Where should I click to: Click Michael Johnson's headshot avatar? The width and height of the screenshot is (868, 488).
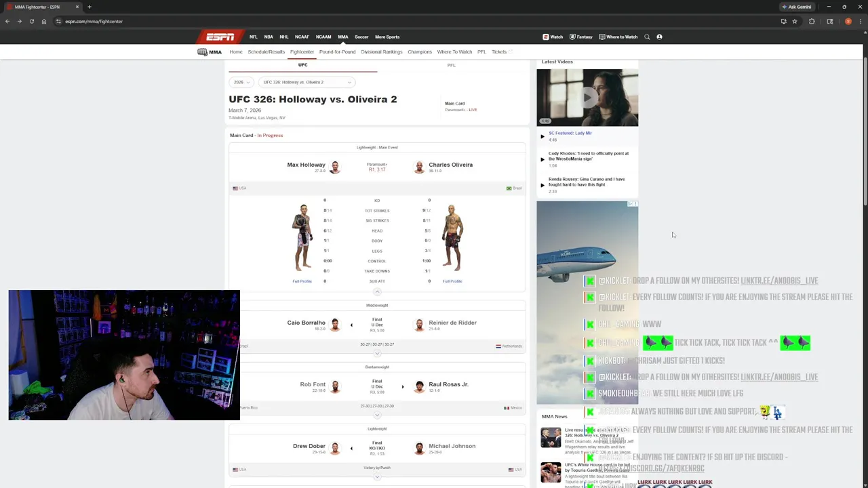tap(419, 448)
